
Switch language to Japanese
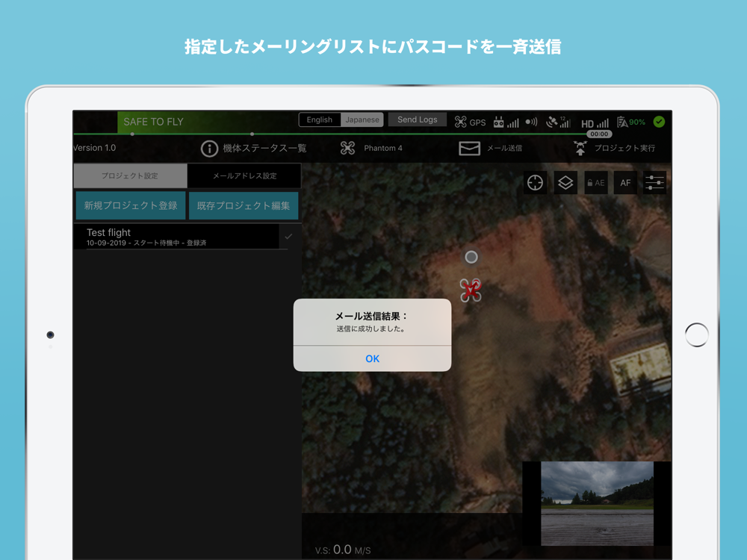tap(362, 119)
